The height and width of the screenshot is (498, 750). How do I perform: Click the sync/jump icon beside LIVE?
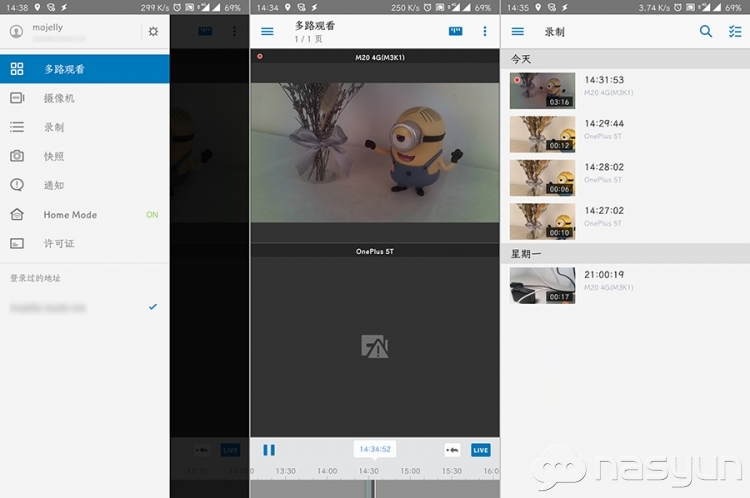(x=452, y=450)
